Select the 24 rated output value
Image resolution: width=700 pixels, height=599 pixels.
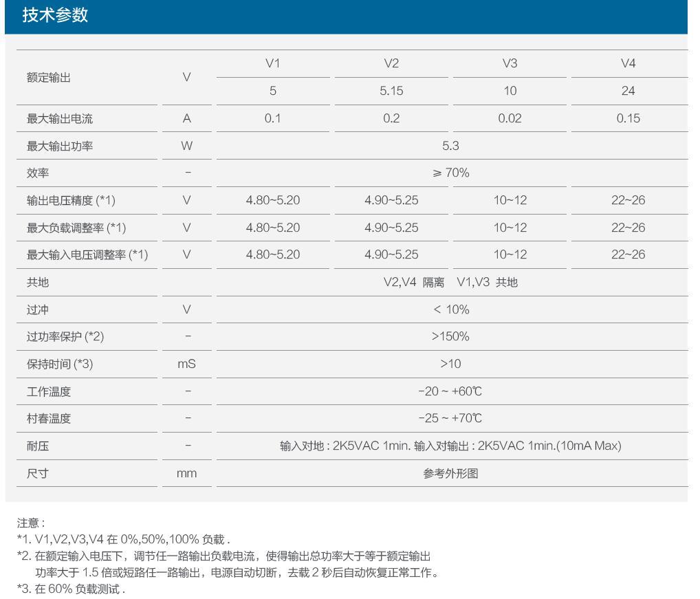click(628, 91)
